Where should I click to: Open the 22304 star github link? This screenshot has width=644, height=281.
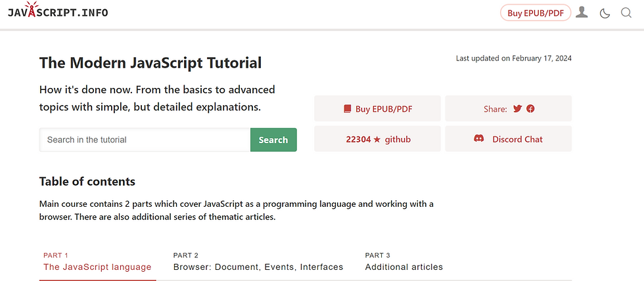(377, 139)
